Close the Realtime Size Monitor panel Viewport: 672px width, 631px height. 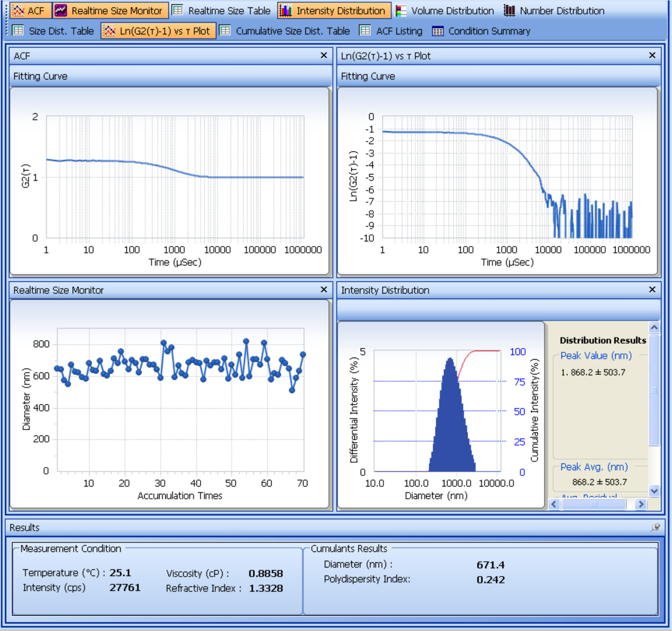click(x=324, y=290)
